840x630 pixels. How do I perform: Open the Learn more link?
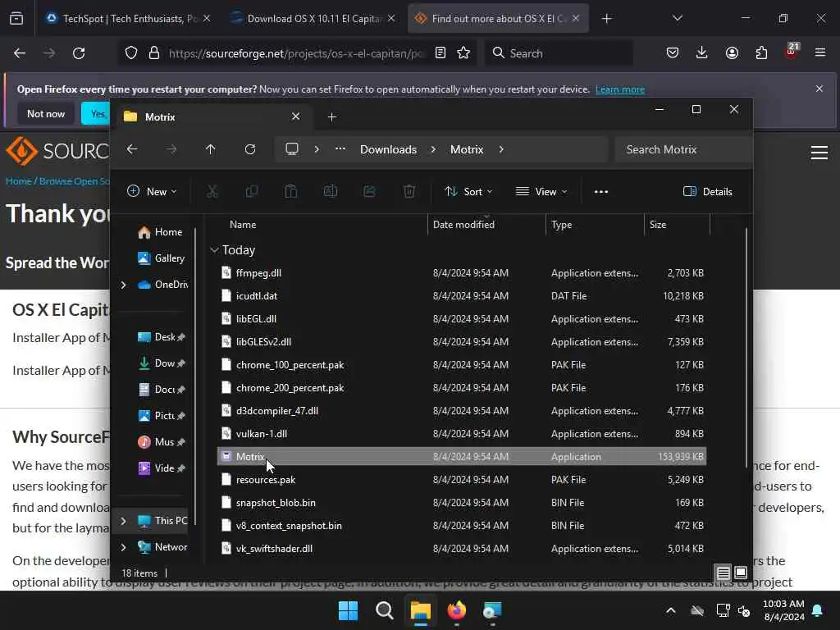620,89
